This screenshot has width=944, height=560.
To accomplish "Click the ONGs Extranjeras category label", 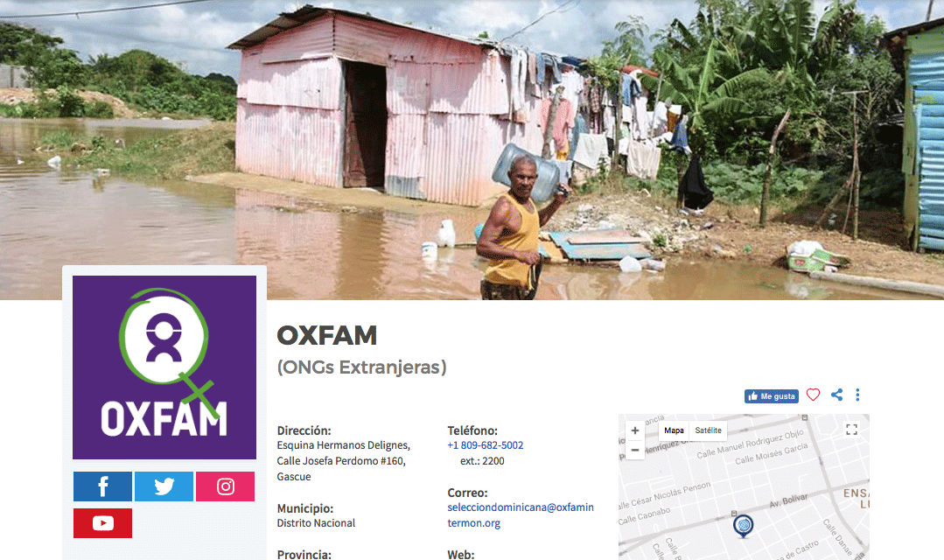I will tap(362, 367).
